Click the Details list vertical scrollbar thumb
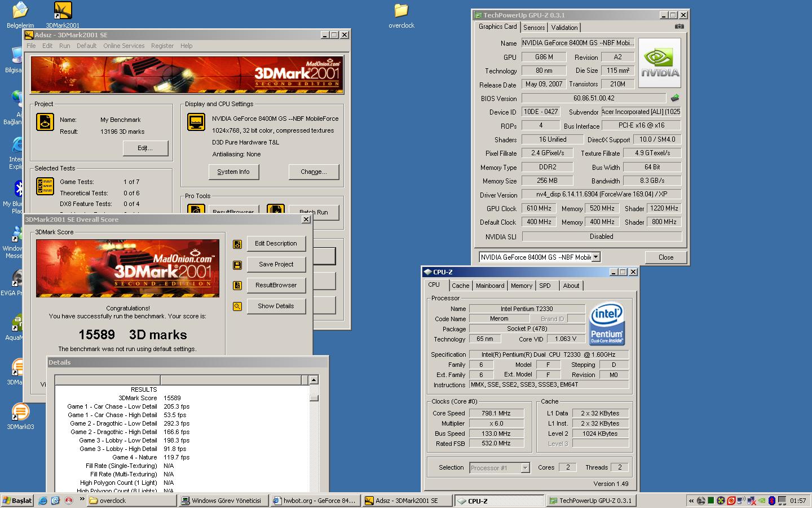 point(314,397)
